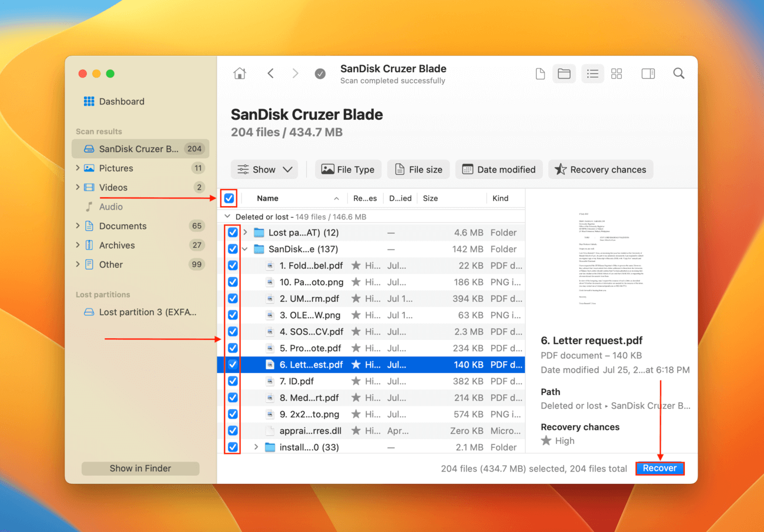
Task: Navigate back with the left chevron
Action: click(270, 73)
